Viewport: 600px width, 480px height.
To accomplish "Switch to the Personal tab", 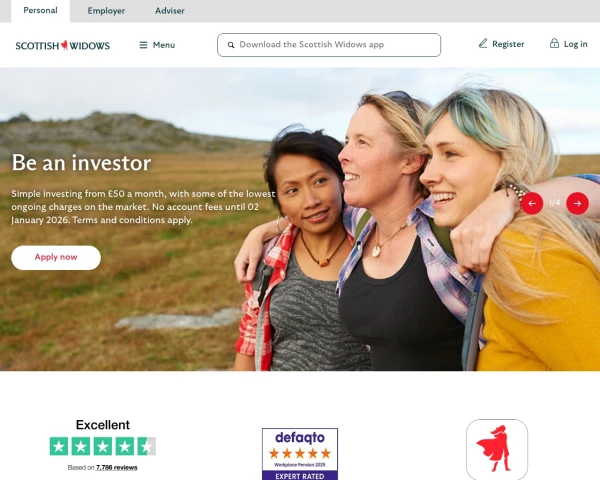I will click(x=41, y=10).
